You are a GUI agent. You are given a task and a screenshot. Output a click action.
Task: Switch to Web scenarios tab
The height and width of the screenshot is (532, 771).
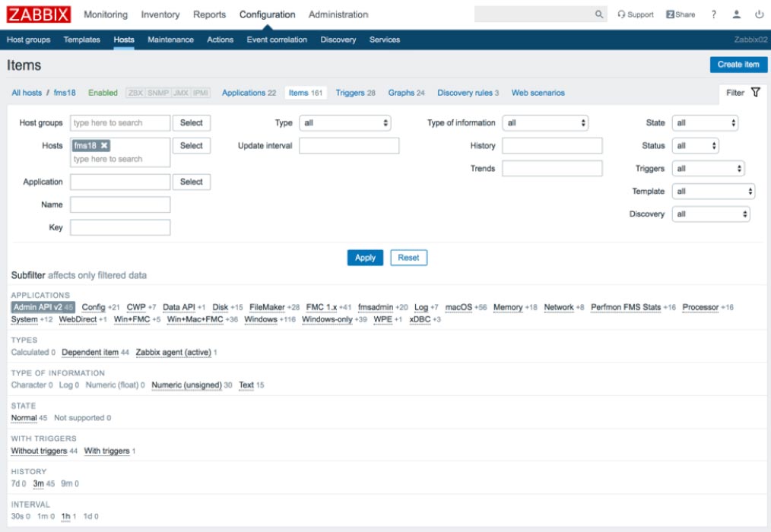tap(538, 93)
